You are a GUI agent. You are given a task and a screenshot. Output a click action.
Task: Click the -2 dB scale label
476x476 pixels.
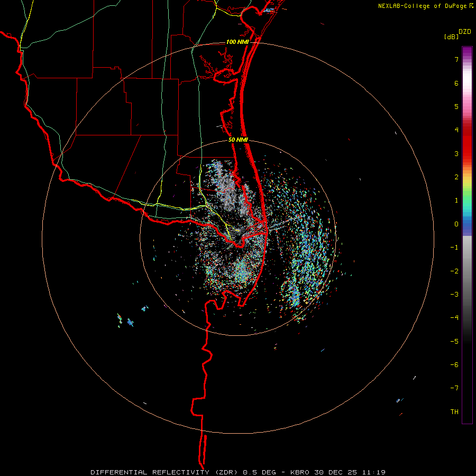click(454, 271)
